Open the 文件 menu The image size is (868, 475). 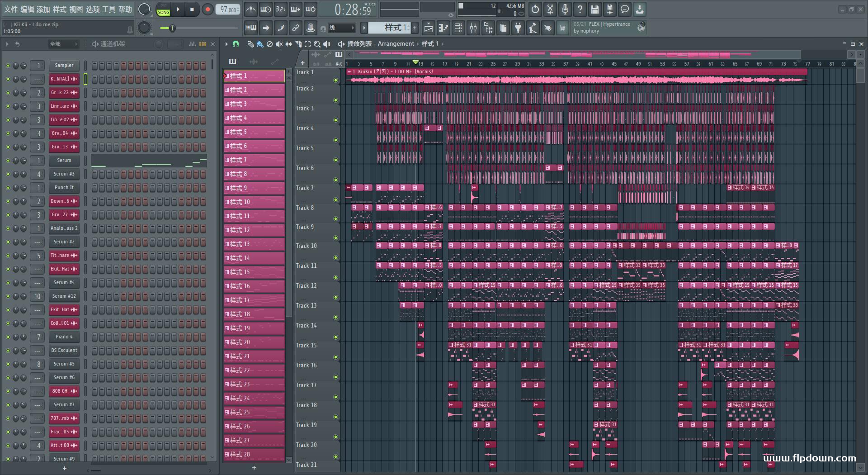(11, 9)
